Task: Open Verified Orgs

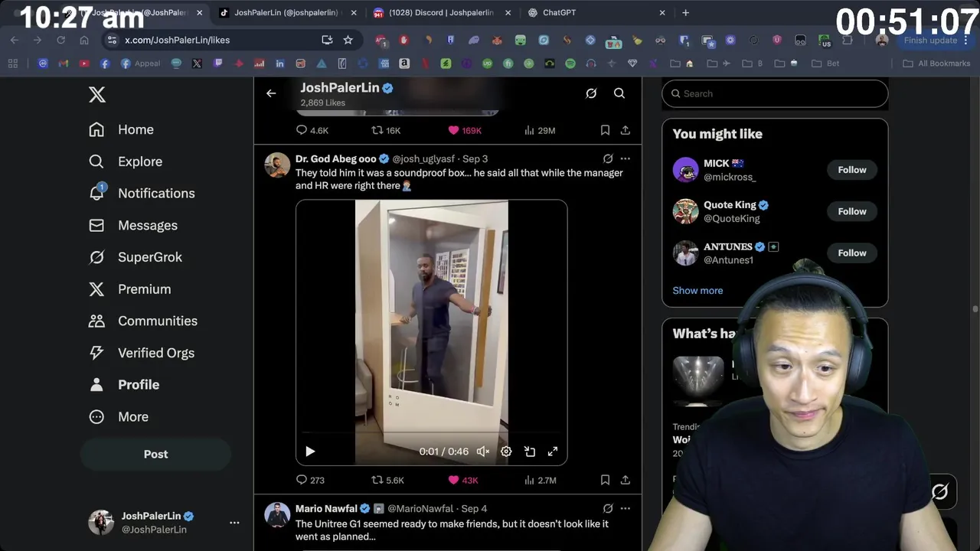Action: [141, 353]
